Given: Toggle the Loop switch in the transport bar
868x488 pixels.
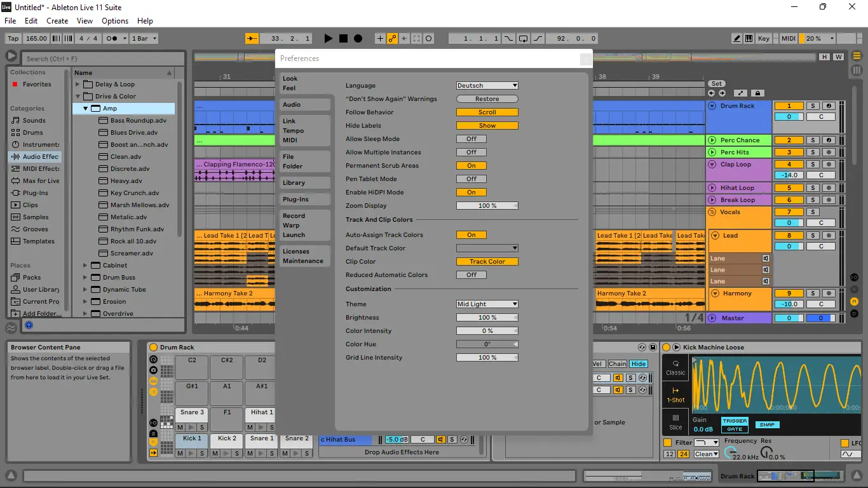Looking at the screenshot, I should 523,39.
